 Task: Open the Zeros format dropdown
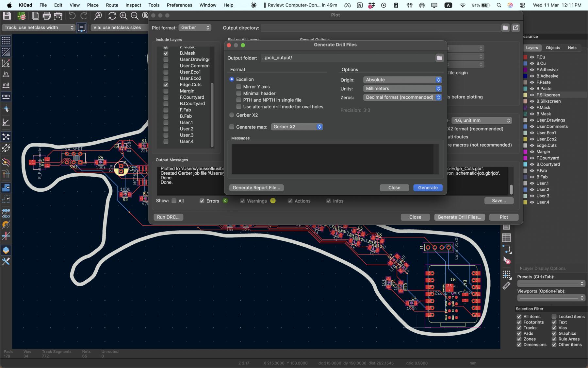(402, 97)
